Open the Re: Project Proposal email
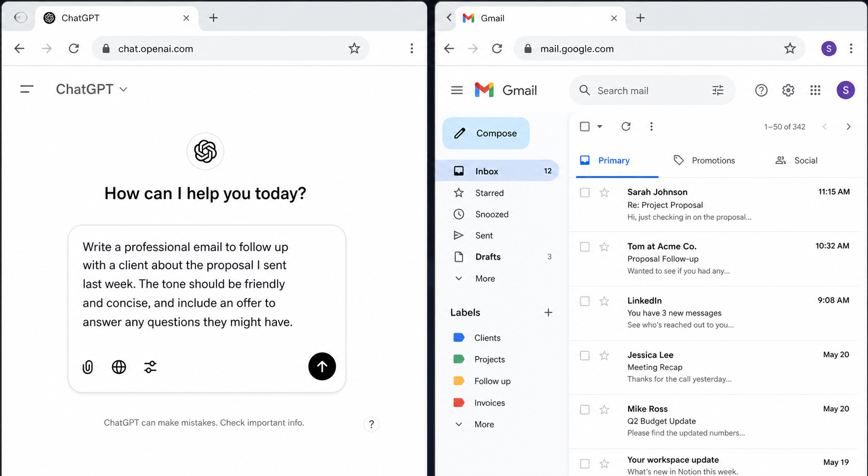This screenshot has width=868, height=476. click(x=665, y=205)
